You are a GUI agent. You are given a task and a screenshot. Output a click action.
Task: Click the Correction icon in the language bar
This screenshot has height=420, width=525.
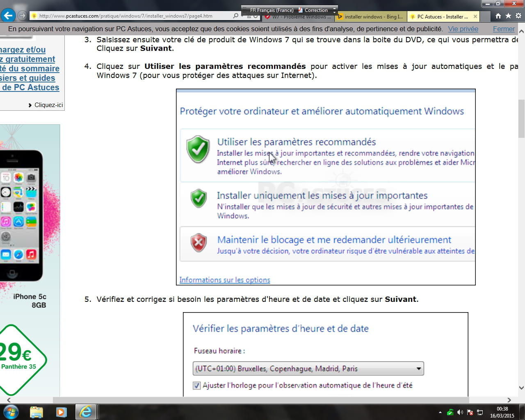click(301, 10)
